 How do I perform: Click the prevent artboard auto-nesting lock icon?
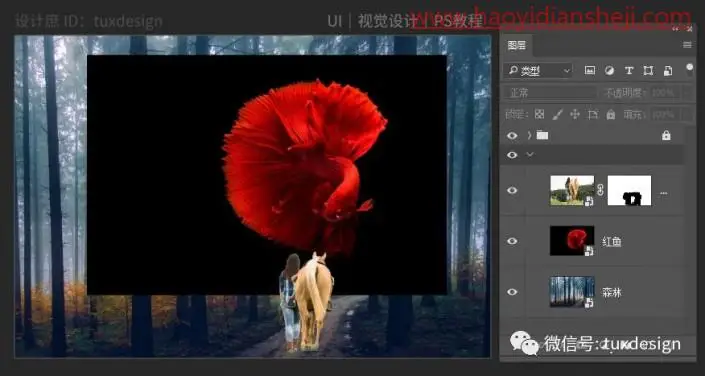(593, 114)
